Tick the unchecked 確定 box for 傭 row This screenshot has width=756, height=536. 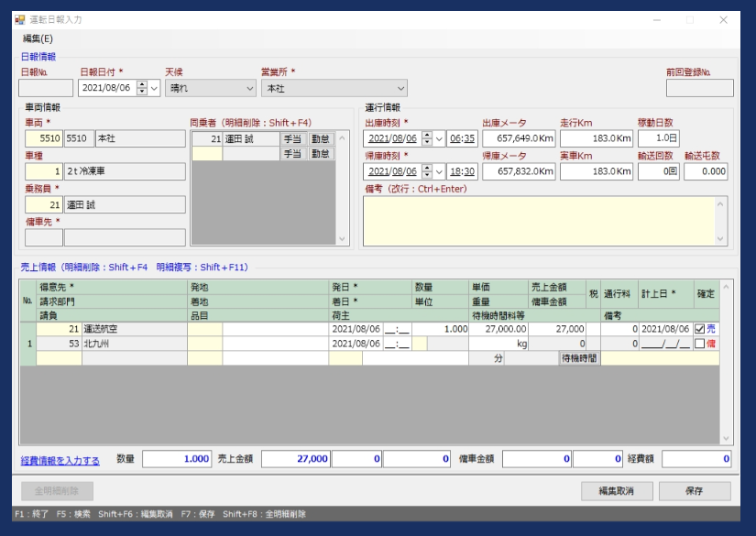click(700, 344)
